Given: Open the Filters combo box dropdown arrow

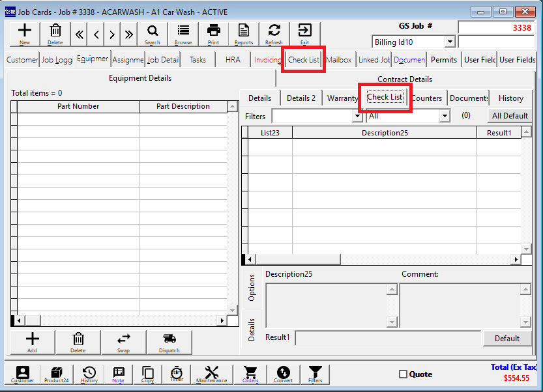Looking at the screenshot, I should (357, 116).
